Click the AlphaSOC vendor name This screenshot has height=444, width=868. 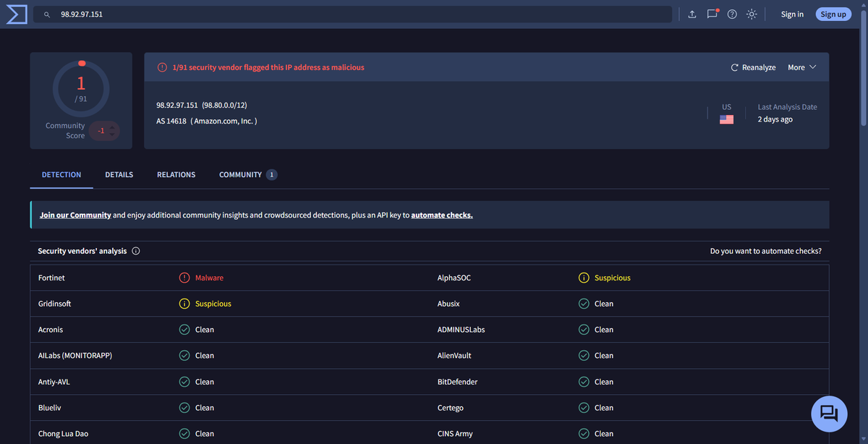pos(454,278)
